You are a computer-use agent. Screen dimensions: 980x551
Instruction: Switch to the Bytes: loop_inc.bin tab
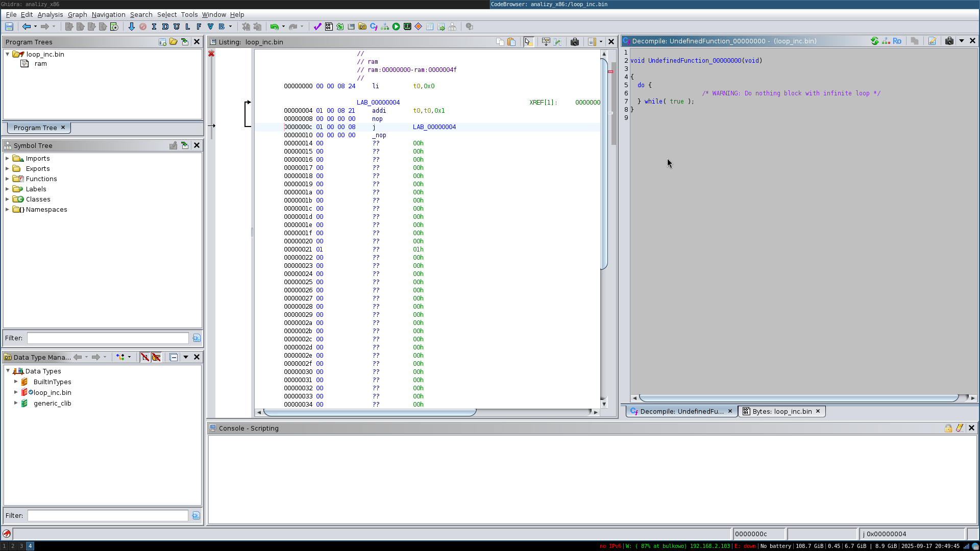pyautogui.click(x=781, y=411)
